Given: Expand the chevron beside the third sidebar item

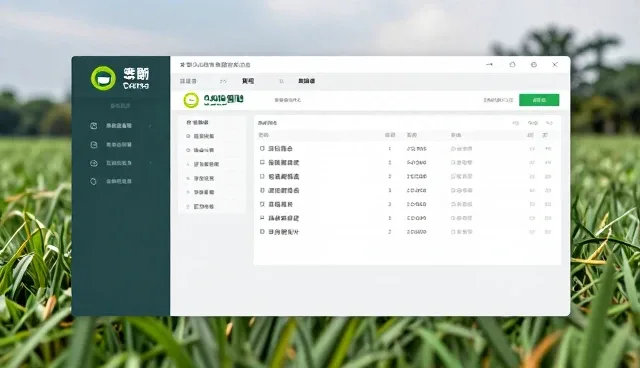Looking at the screenshot, I should click(x=151, y=163).
